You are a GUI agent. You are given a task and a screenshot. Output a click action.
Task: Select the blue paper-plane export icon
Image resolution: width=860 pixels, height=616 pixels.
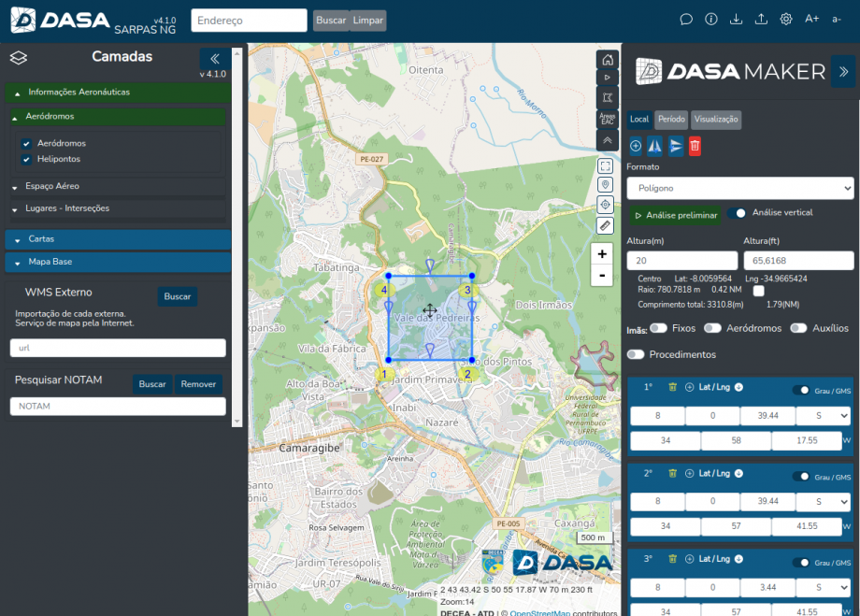pos(674,146)
